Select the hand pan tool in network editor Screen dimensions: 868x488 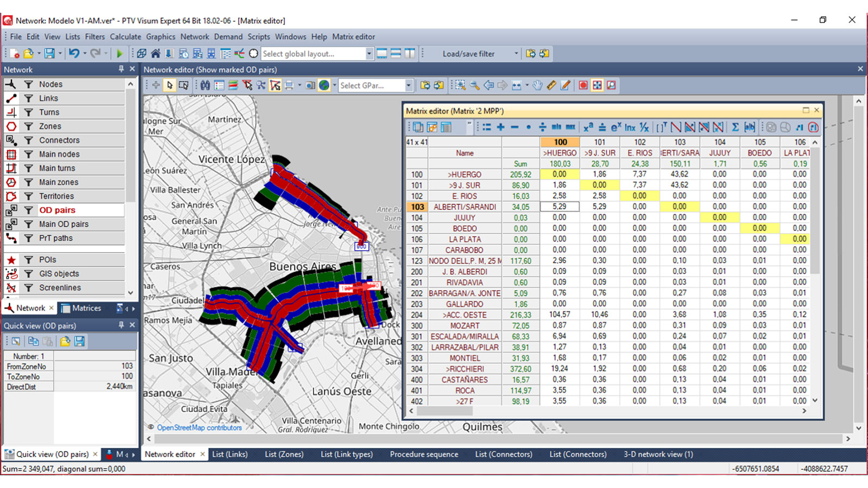coord(537,85)
